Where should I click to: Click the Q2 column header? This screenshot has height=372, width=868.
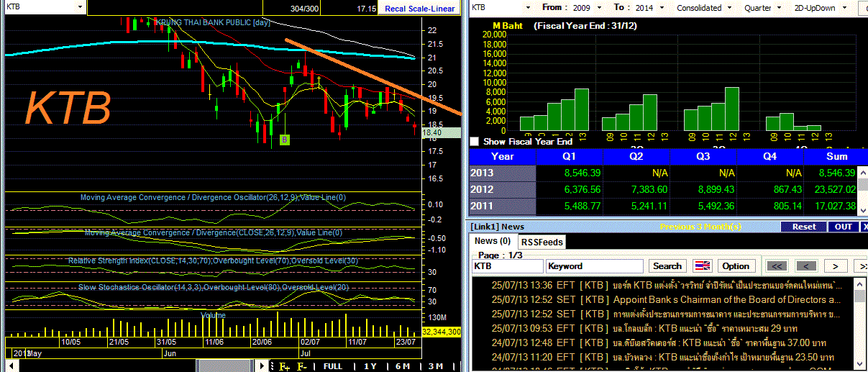pyautogui.click(x=636, y=156)
